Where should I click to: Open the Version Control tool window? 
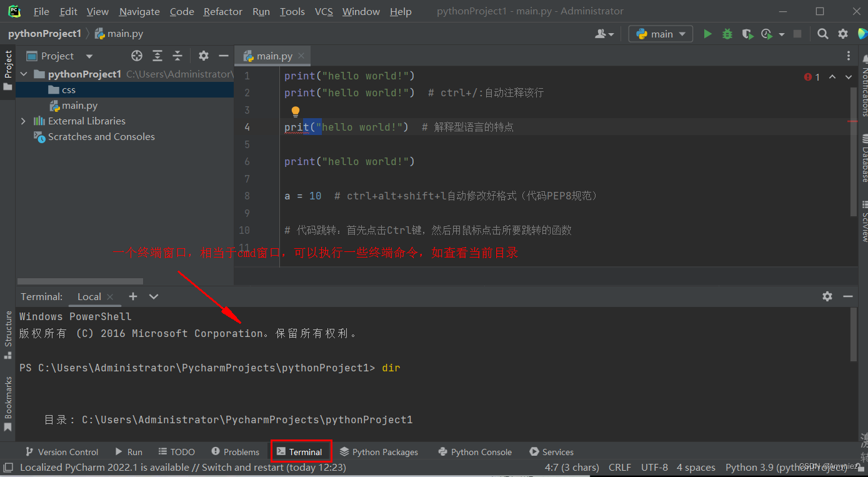(61, 451)
